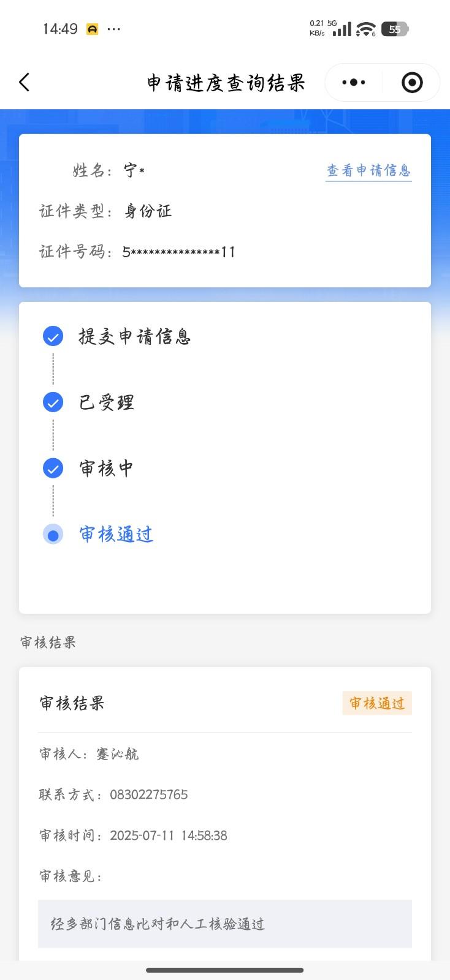Tap the mini program close target icon
Viewport: 450px width, 980px height.
point(412,82)
